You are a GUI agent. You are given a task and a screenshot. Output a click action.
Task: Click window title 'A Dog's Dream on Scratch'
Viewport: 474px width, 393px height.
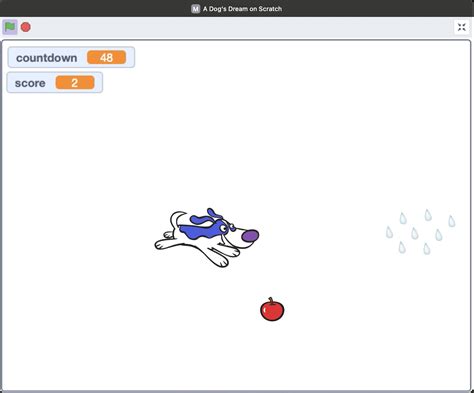(x=242, y=9)
